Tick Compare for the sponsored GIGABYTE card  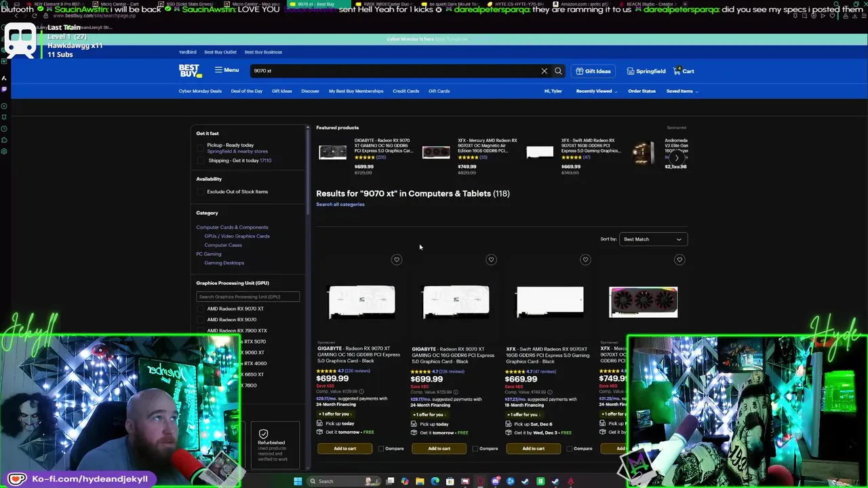pyautogui.click(x=380, y=449)
